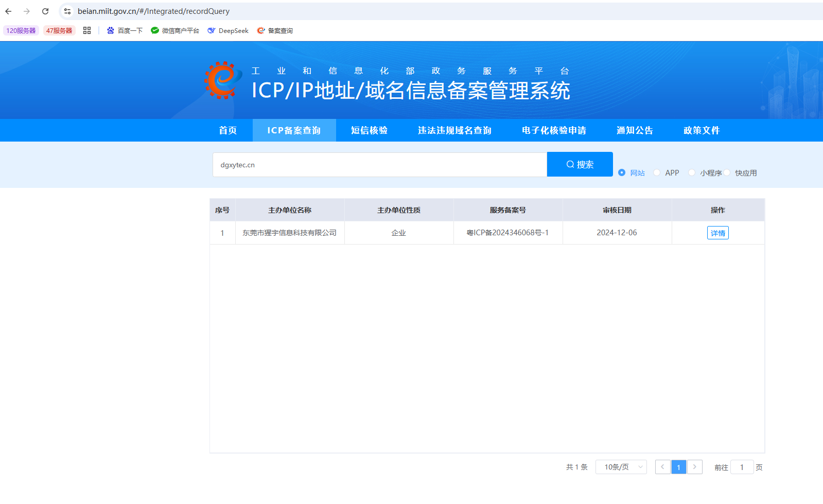Open the 违法违规域名查询 tab

click(454, 130)
